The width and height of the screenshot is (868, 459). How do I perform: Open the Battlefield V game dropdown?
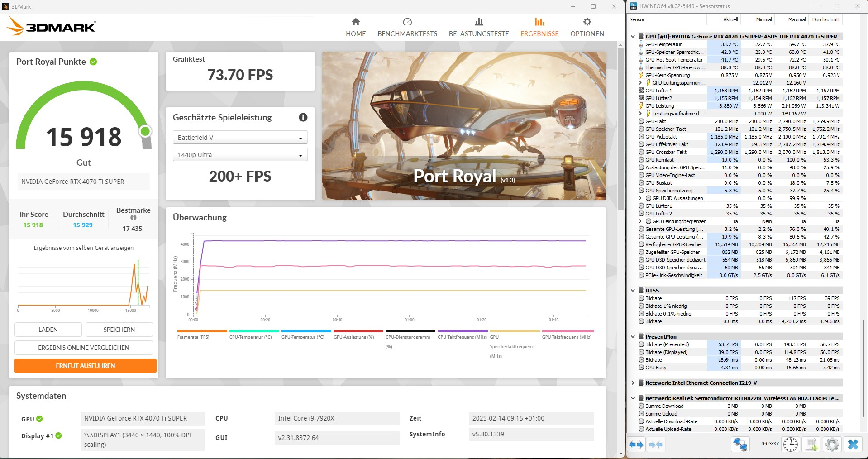(x=240, y=138)
